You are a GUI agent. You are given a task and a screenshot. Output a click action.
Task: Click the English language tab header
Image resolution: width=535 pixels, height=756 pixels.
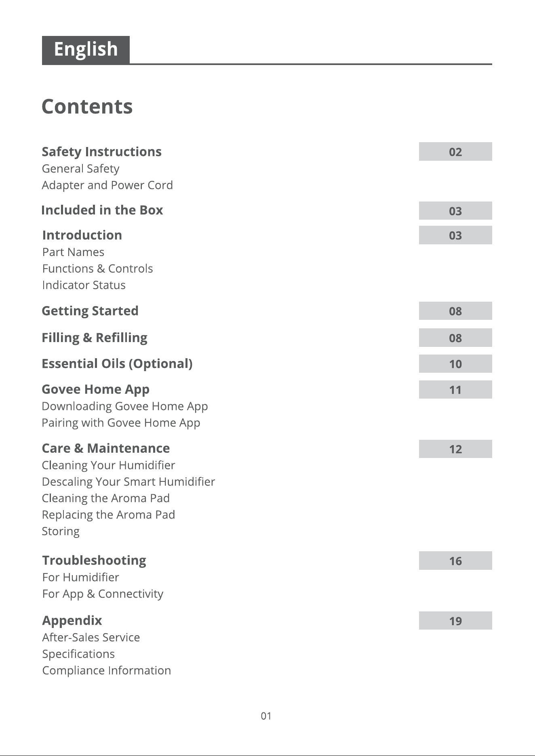pyautogui.click(x=86, y=50)
